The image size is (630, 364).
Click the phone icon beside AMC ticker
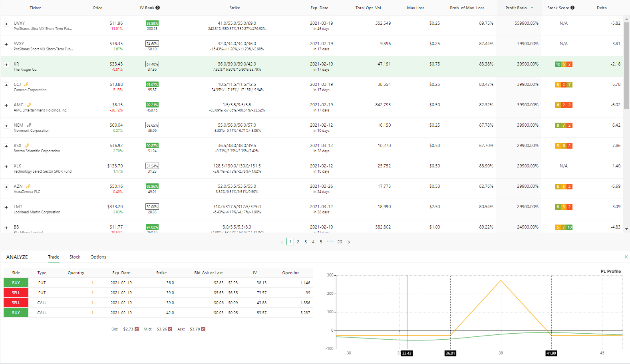(29, 105)
